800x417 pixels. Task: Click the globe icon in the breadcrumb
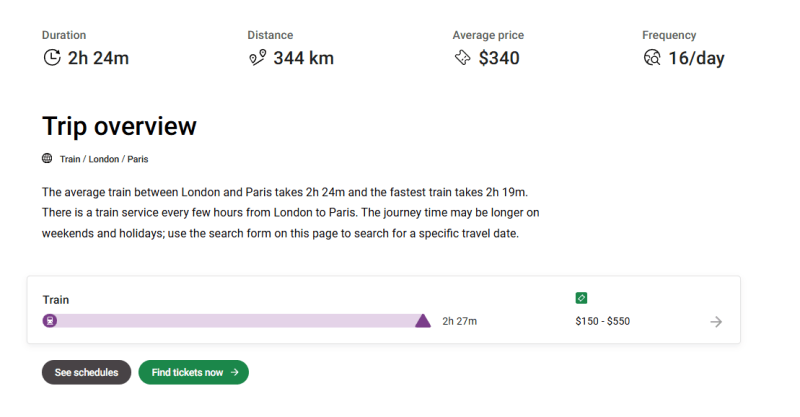coord(47,158)
